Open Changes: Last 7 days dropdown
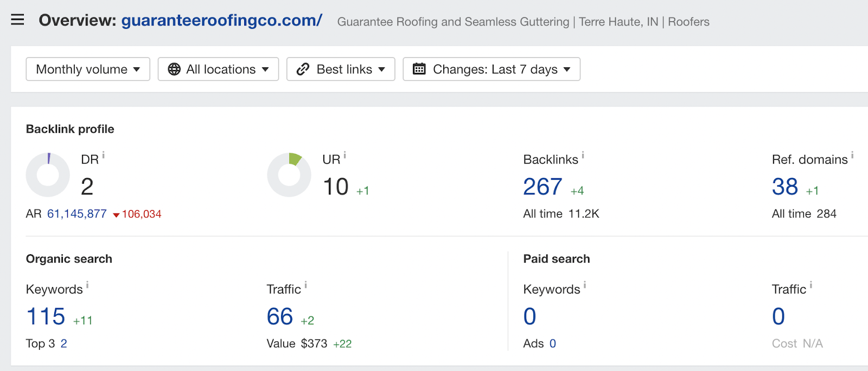The width and height of the screenshot is (868, 371). [x=492, y=69]
